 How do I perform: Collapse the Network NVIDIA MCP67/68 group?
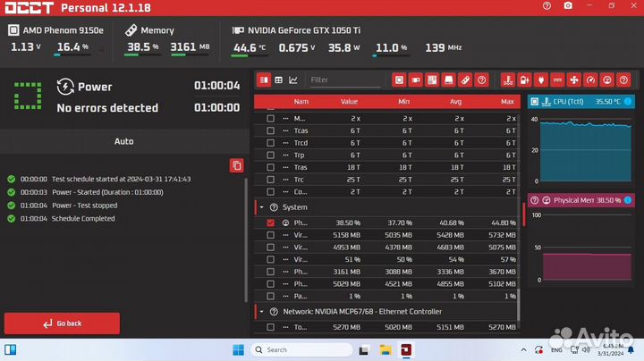(261, 312)
